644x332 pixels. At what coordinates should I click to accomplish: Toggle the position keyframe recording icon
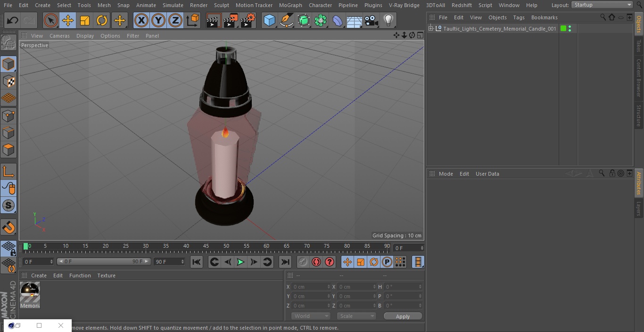[x=347, y=262]
